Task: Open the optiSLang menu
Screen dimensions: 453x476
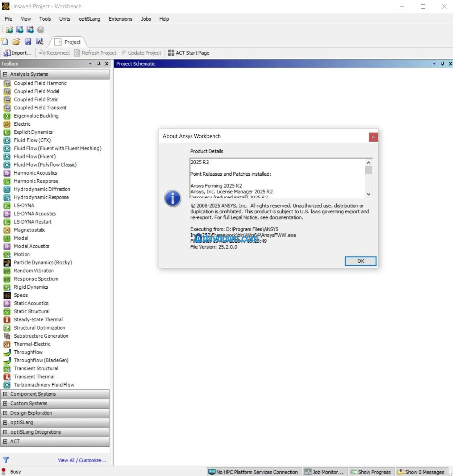Action: [x=90, y=19]
